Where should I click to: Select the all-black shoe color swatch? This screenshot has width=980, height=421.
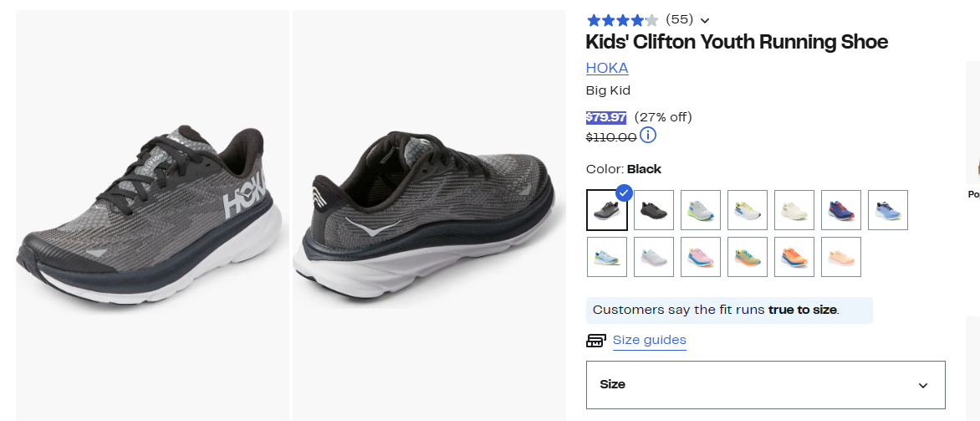pyautogui.click(x=654, y=210)
